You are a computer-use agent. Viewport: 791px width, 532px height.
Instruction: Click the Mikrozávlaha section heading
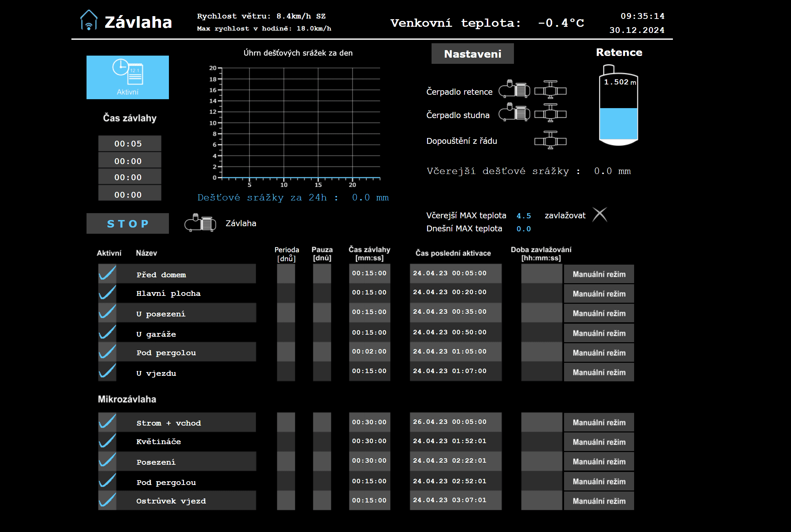point(127,399)
